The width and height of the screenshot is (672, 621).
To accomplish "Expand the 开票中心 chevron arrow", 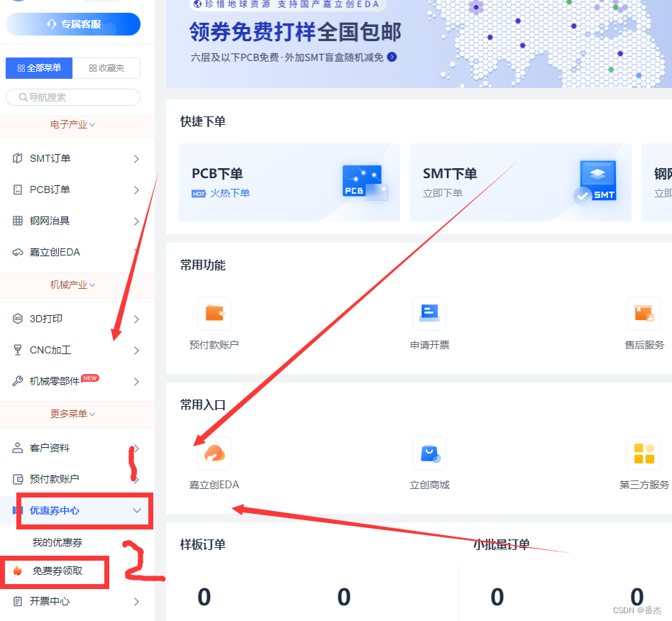I will click(x=136, y=602).
